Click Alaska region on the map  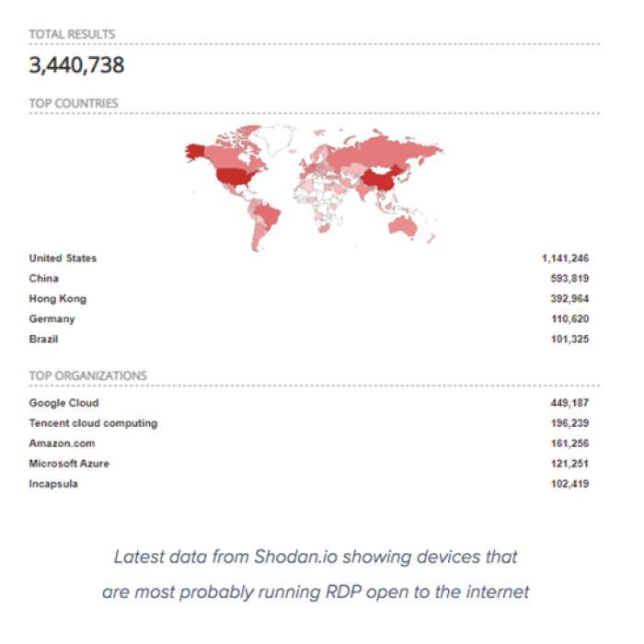click(x=195, y=152)
